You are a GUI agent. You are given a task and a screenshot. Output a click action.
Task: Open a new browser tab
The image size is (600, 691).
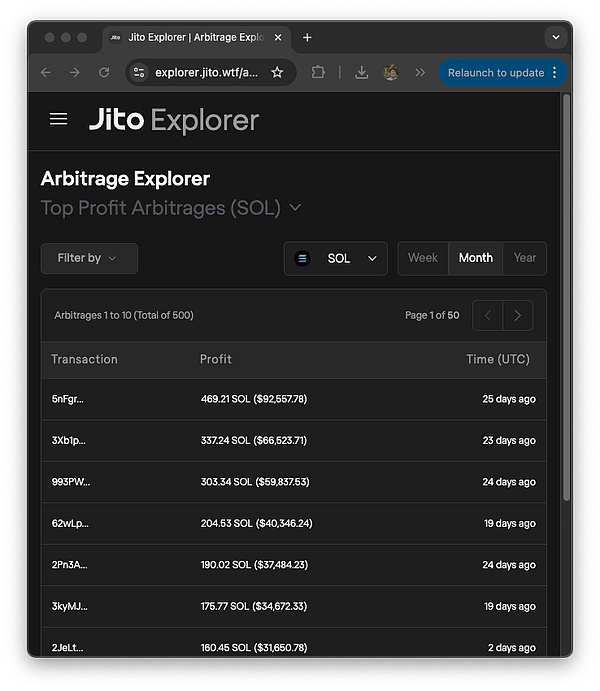(307, 38)
